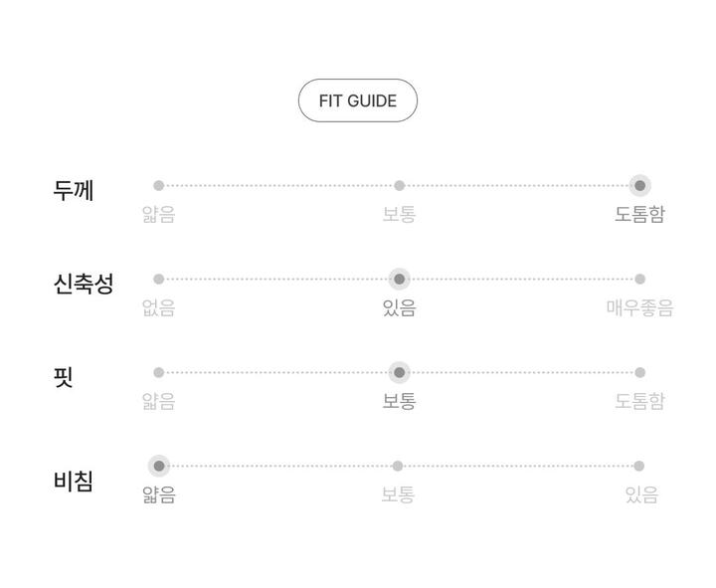Select the 얇음 dot in 두께 row
Image resolution: width=716 pixels, height=588 pixels.
tap(158, 185)
